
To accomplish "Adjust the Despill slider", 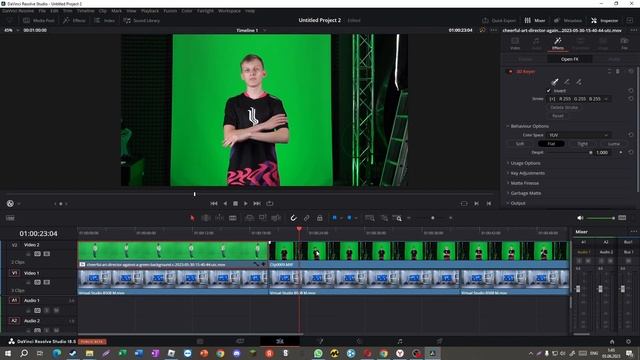I will 590,153.
